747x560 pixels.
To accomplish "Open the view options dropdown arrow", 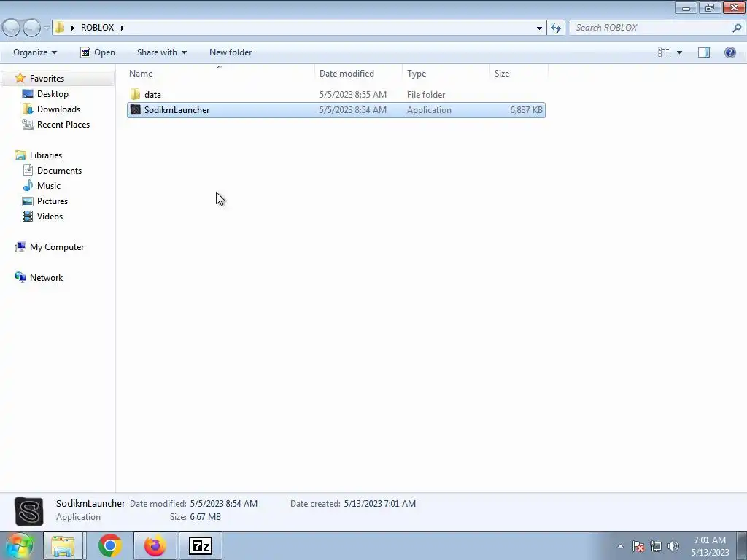I will pos(679,52).
